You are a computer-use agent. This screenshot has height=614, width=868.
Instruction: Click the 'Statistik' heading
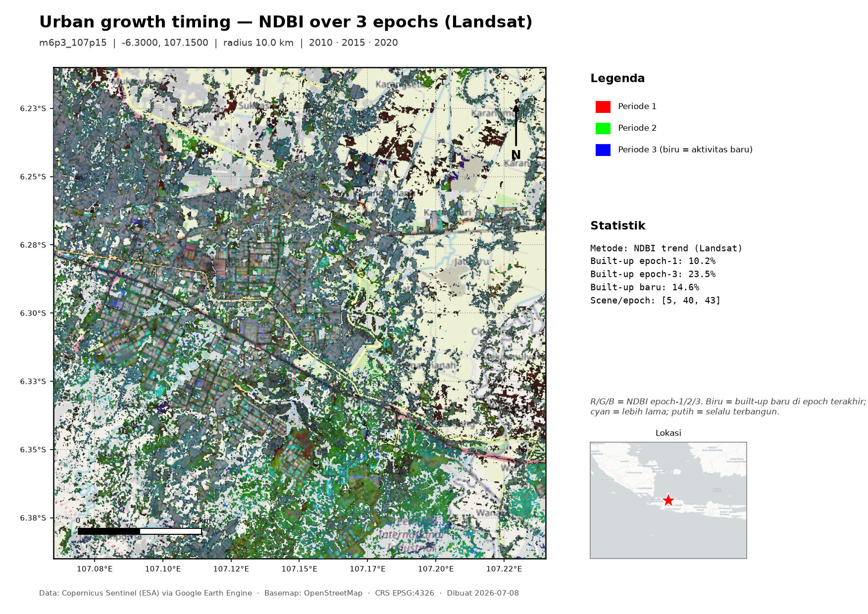click(618, 226)
